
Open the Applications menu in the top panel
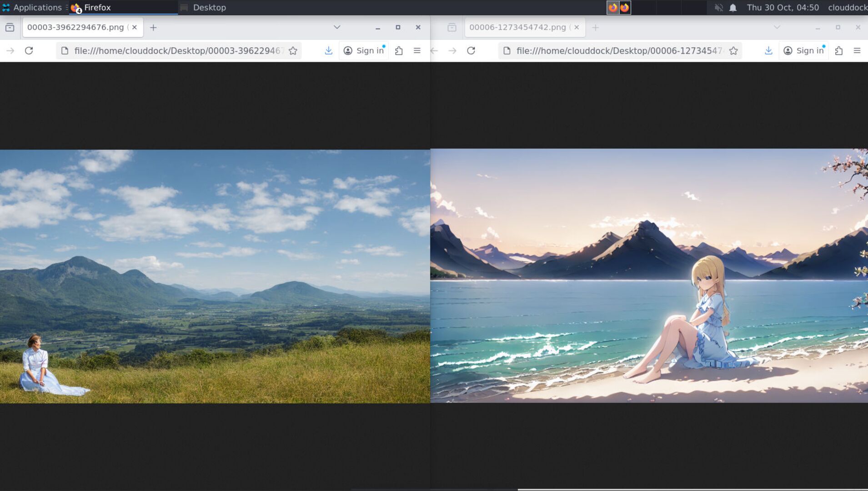point(32,8)
